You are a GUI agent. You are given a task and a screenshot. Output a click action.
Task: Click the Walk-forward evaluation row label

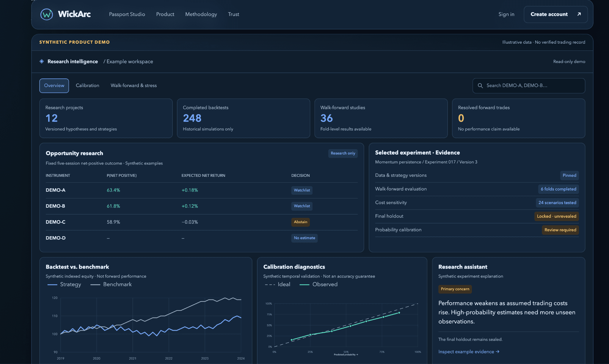click(x=401, y=189)
